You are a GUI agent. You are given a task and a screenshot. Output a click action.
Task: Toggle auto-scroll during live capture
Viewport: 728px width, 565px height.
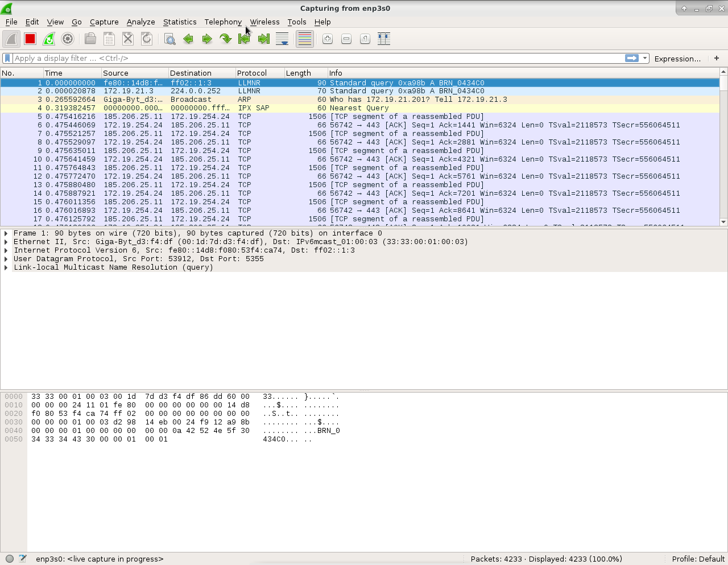[282, 39]
